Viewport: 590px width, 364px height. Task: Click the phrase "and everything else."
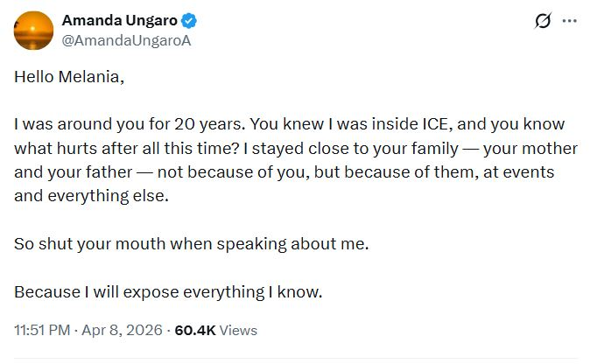pyautogui.click(x=90, y=196)
